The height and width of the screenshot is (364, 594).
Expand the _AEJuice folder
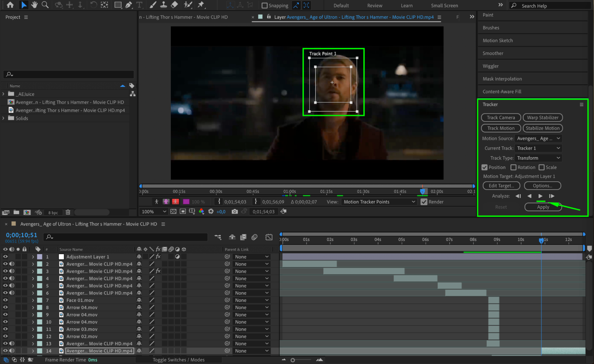3,94
